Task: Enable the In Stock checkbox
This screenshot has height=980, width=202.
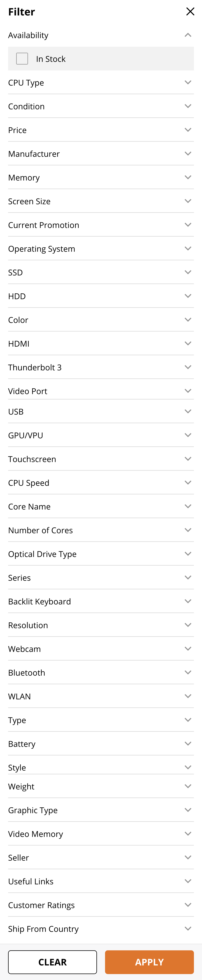Action: pos(22,59)
